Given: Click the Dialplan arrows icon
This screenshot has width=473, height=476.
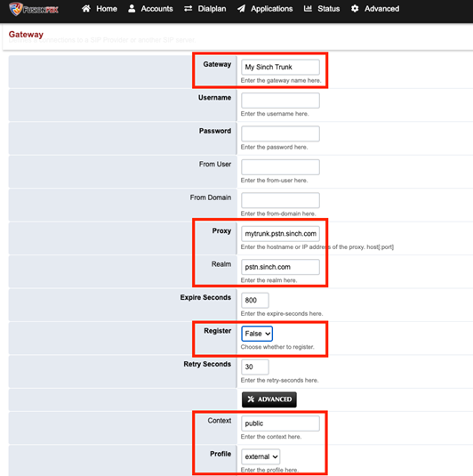Looking at the screenshot, I should pyautogui.click(x=188, y=9).
